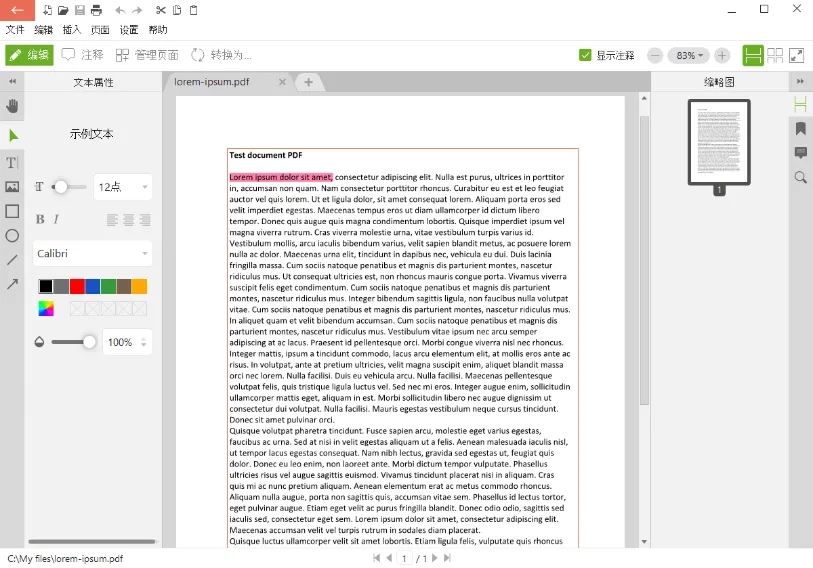This screenshot has width=813, height=568.
Task: Select the Image insert tool
Action: click(12, 187)
